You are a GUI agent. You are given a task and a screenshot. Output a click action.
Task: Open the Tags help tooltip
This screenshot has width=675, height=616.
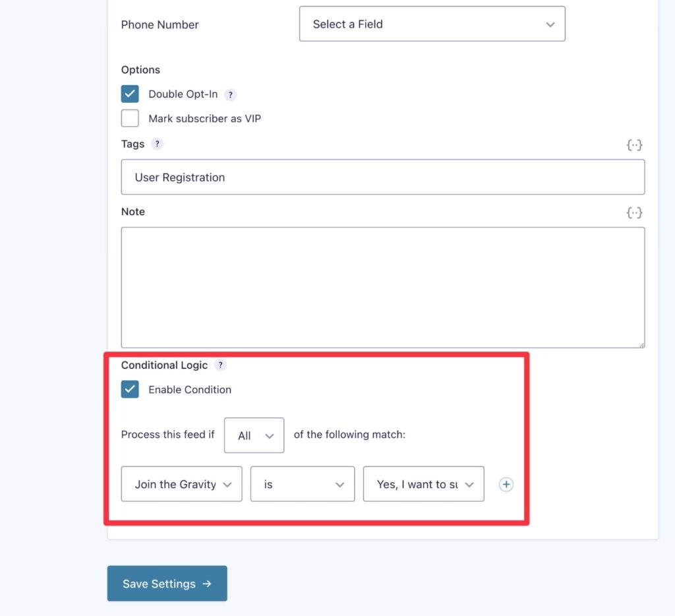[157, 144]
